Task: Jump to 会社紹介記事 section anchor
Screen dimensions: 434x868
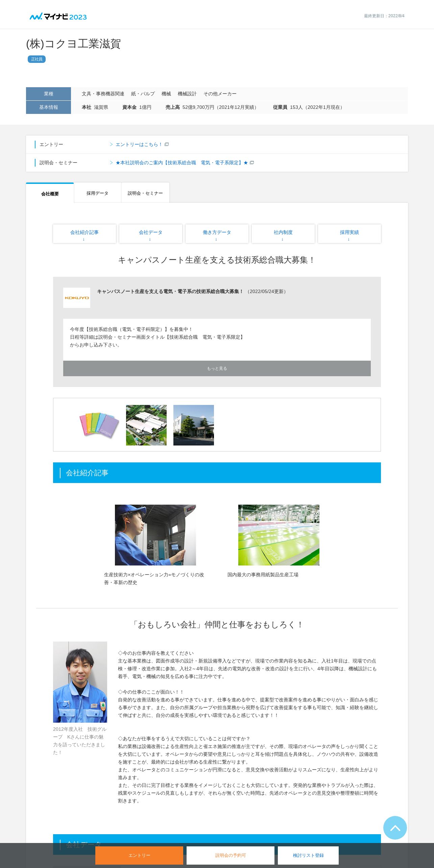Action: [x=85, y=234]
